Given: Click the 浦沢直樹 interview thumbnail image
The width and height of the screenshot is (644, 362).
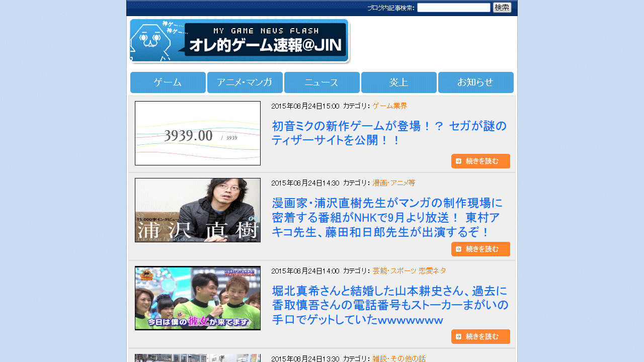Looking at the screenshot, I should click(x=197, y=210).
